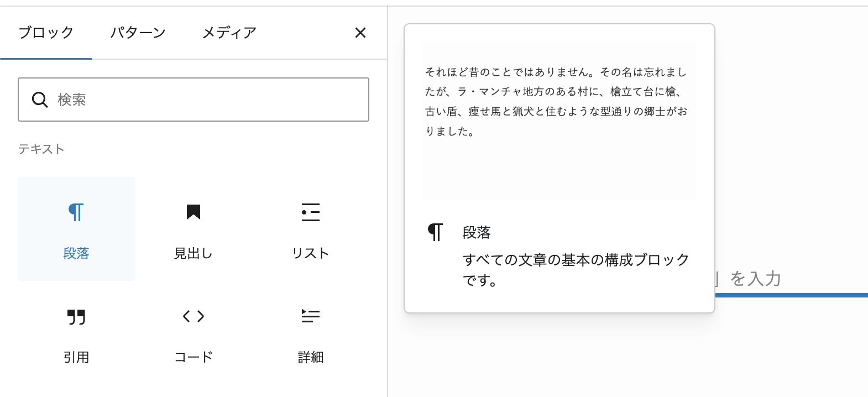Open the パターン tab
Viewport: 868px width, 397px height.
coord(138,33)
